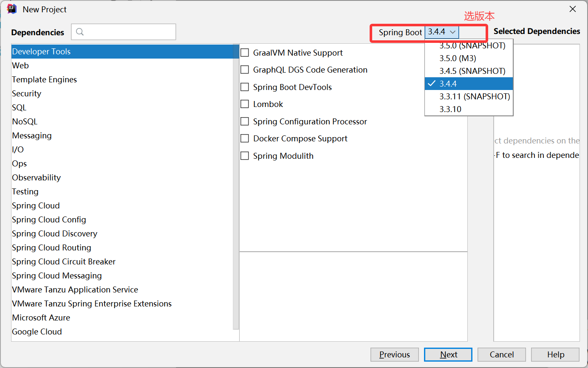Click the category list vertical scrollbar

236,187
